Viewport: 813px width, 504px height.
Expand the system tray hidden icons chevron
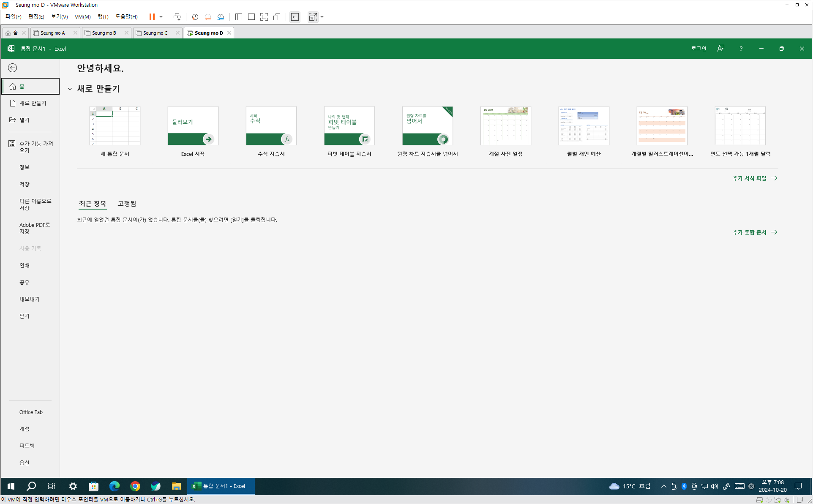point(663,486)
